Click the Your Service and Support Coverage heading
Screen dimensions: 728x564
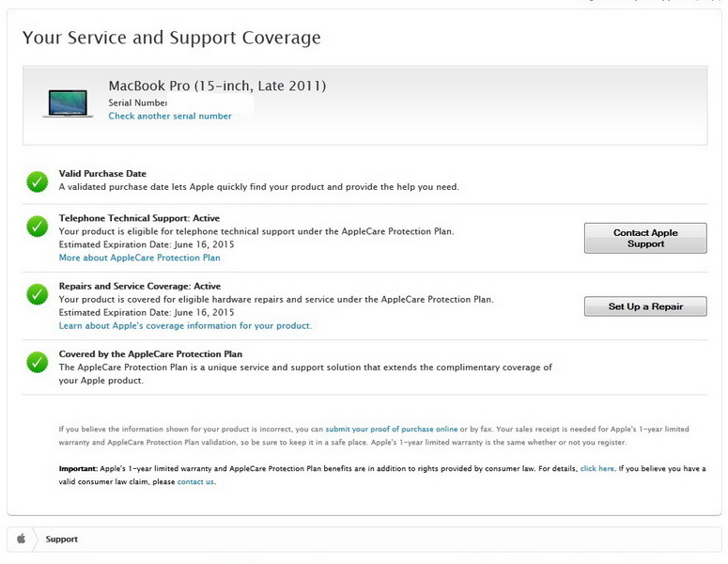(x=171, y=38)
